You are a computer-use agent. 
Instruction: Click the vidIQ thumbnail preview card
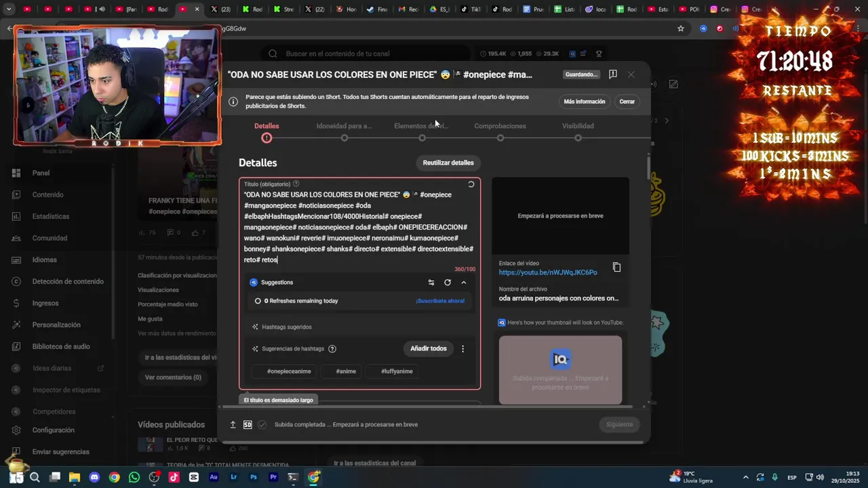560,370
